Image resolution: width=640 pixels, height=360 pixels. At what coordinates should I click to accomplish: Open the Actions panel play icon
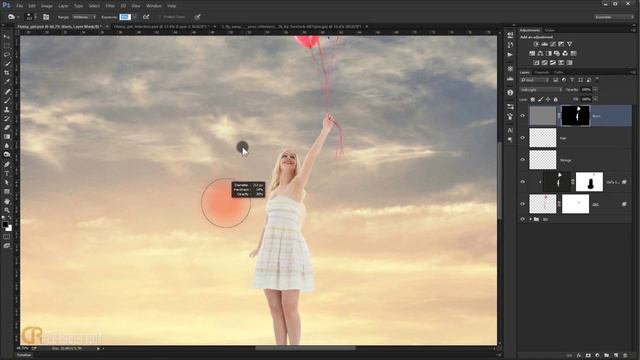(x=510, y=54)
